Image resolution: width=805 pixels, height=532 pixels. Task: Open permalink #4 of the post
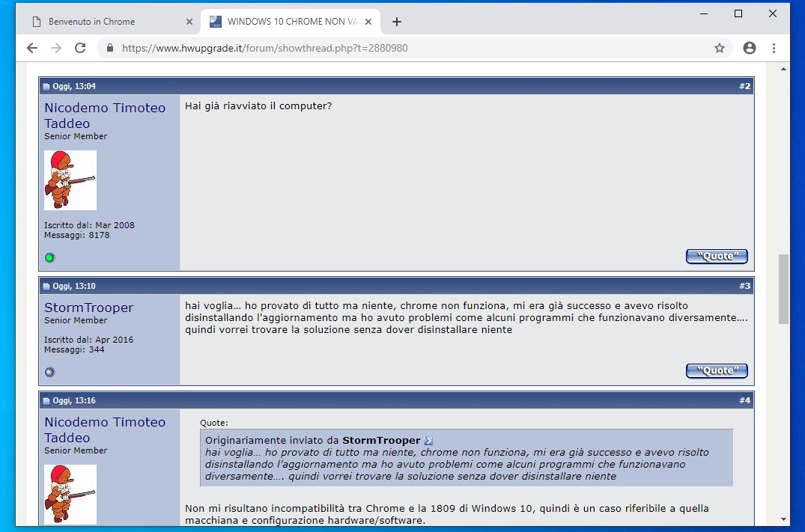click(x=744, y=400)
